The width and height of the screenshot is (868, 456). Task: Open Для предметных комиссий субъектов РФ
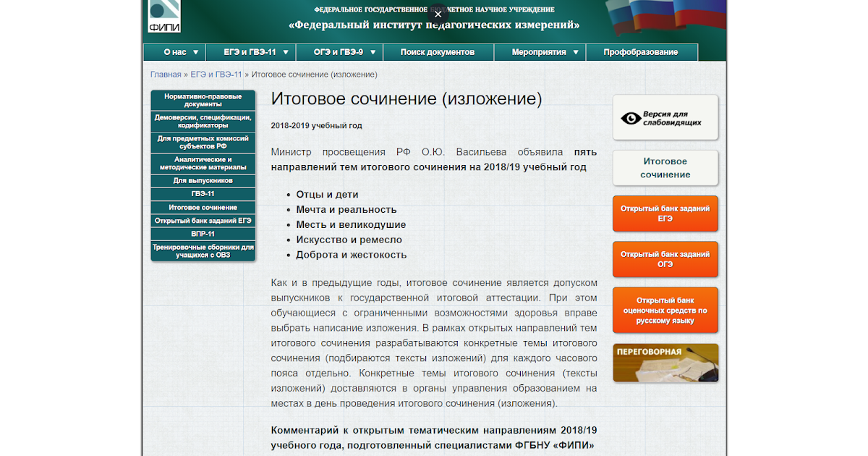pos(203,142)
